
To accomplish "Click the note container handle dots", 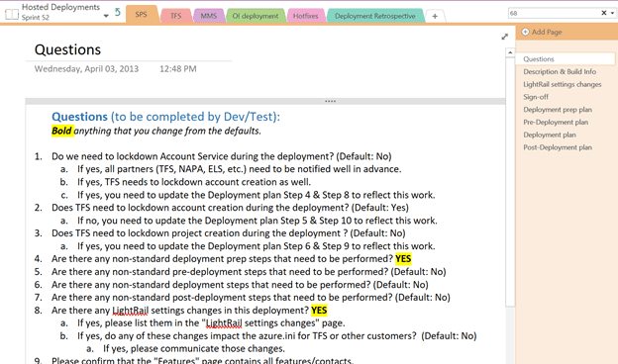I will coord(330,101).
